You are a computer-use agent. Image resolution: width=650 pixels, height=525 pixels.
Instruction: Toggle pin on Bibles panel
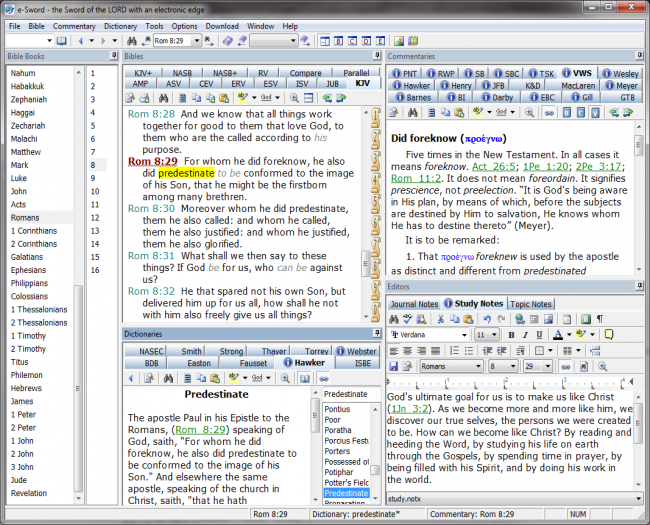377,56
